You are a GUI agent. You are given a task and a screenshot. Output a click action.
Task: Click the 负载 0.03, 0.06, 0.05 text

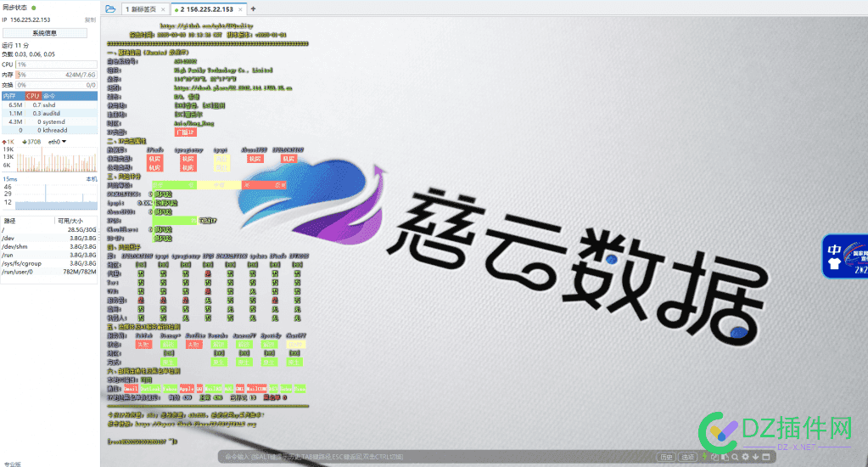coord(28,54)
